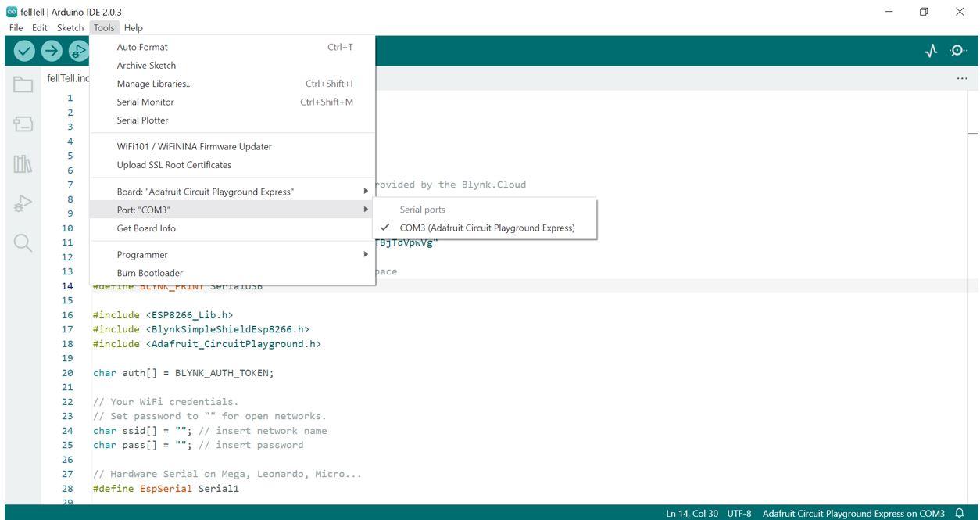Viewport: 980px width, 520px height.
Task: Open the Boards Manager sidebar icon
Action: click(23, 125)
